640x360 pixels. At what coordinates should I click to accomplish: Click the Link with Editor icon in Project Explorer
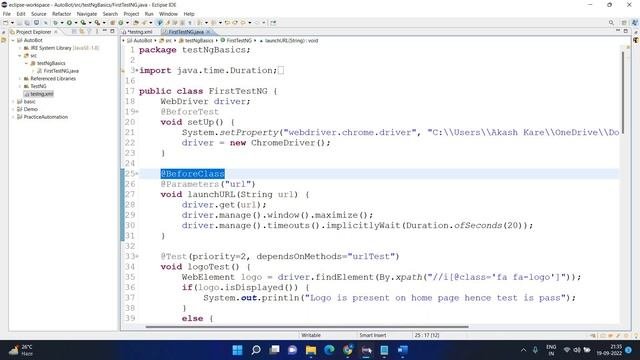click(82, 31)
